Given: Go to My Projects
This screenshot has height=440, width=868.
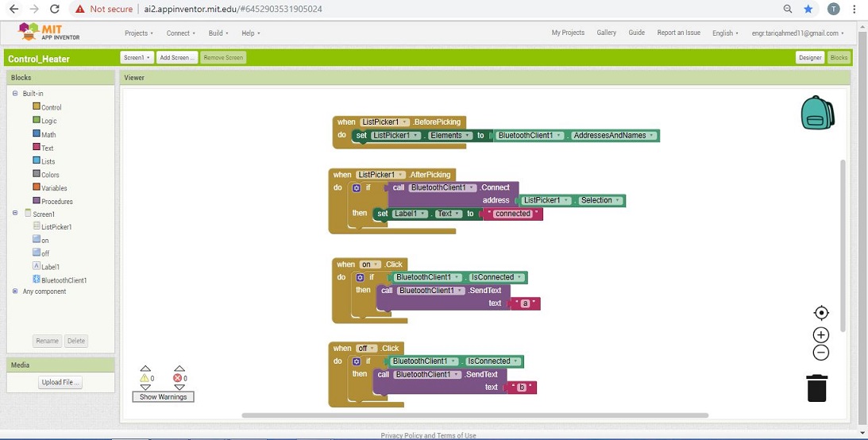Looking at the screenshot, I should coord(568,33).
